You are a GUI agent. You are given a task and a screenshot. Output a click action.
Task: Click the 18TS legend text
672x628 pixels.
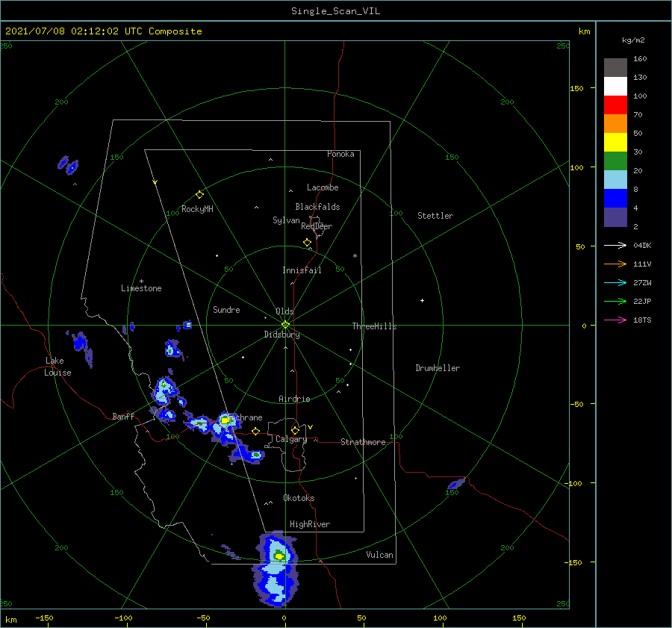(x=642, y=320)
